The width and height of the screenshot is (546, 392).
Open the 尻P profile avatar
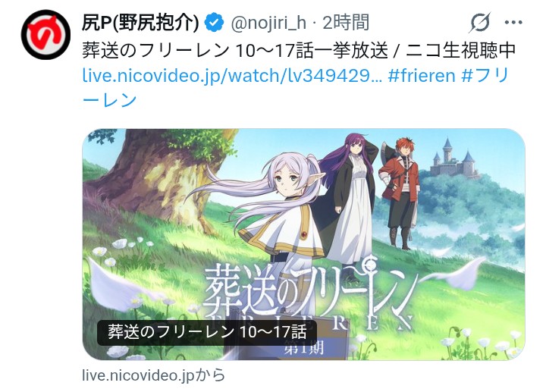pos(45,35)
